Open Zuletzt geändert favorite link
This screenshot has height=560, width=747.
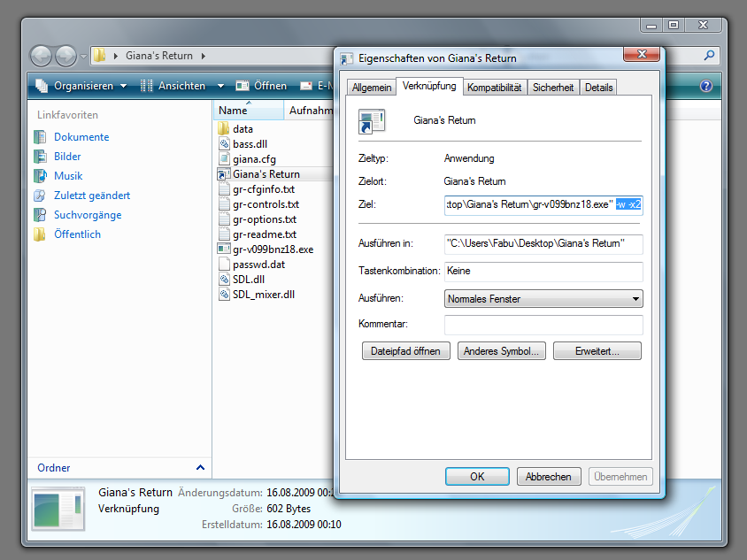[x=92, y=196]
